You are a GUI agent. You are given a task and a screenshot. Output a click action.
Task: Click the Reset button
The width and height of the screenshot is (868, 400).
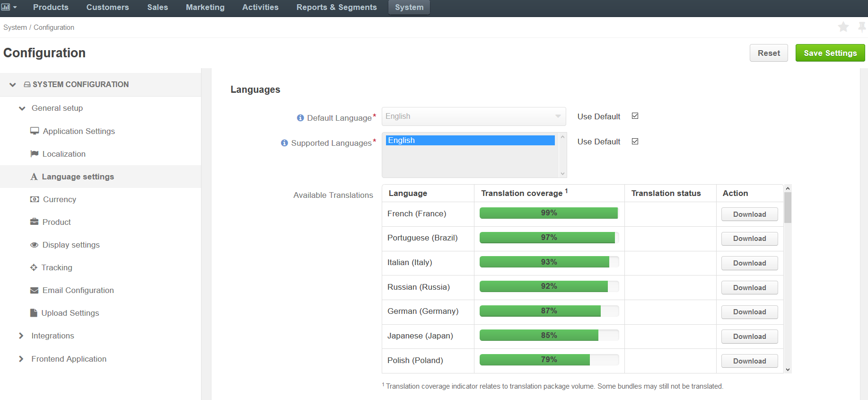(x=769, y=53)
